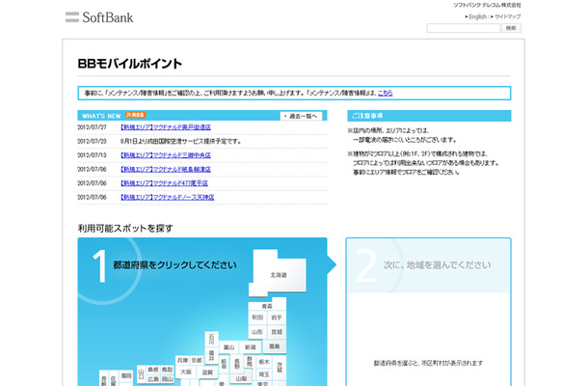Open the マクドナルド477 news link
Viewport: 588px width, 386px height.
coord(164,183)
